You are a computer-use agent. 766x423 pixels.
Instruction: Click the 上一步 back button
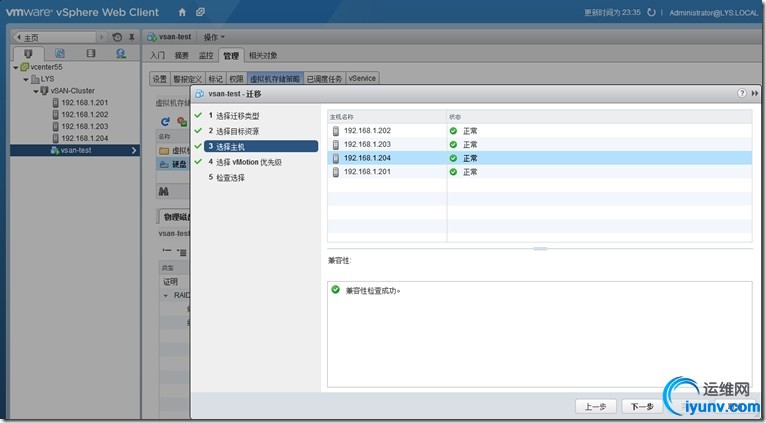tap(596, 406)
